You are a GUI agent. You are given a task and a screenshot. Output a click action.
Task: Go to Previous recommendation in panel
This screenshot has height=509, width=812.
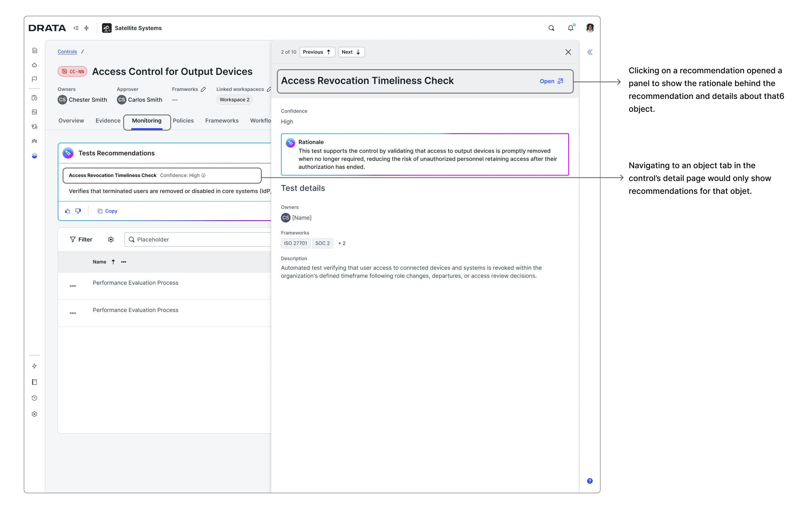(317, 52)
